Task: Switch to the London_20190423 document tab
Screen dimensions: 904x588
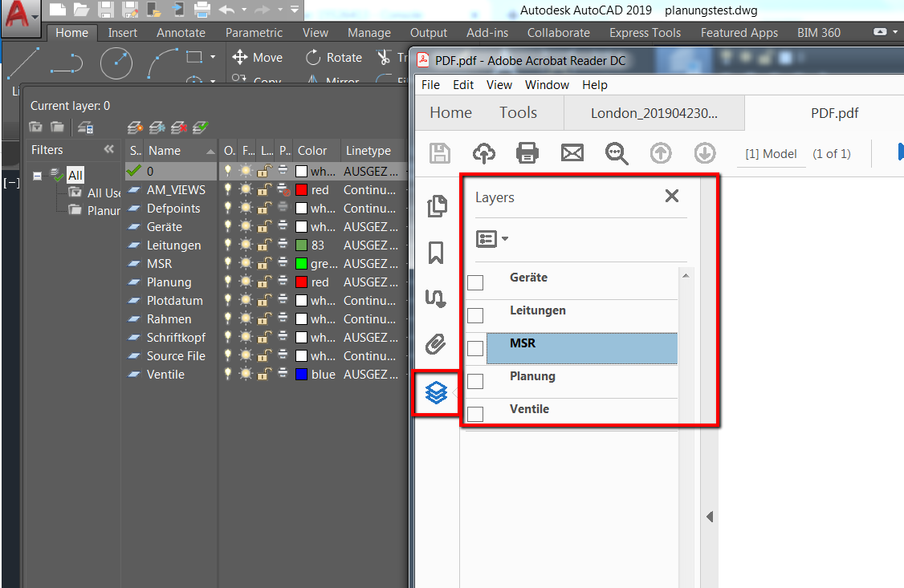Action: pos(654,113)
